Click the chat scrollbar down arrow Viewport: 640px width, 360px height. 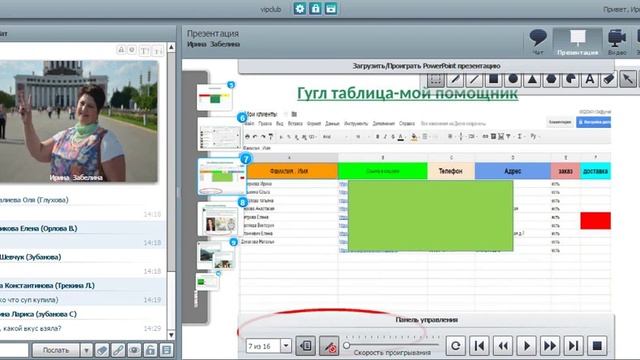click(171, 335)
